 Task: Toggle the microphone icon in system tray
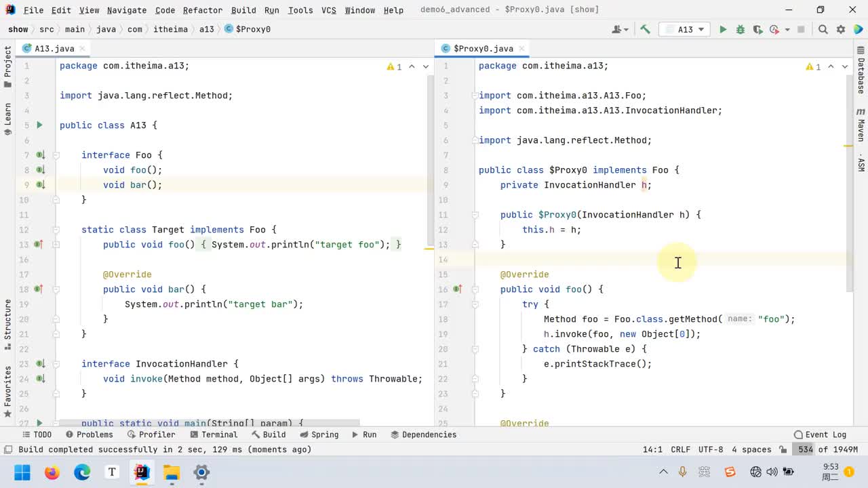[x=683, y=472]
